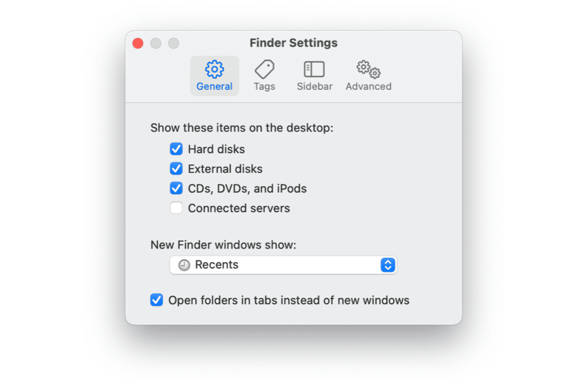The height and width of the screenshot is (378, 588).
Task: Enable Connected servers checkbox
Action: (x=176, y=208)
